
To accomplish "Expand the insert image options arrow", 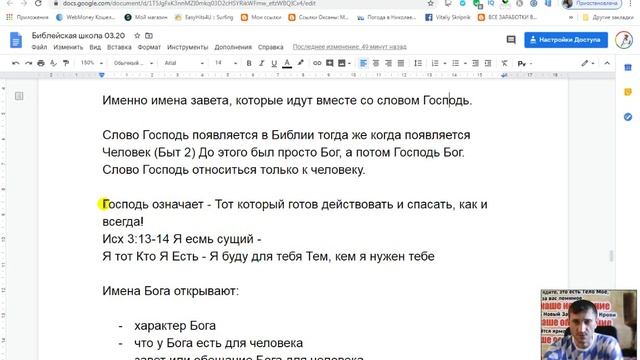I will 349,63.
